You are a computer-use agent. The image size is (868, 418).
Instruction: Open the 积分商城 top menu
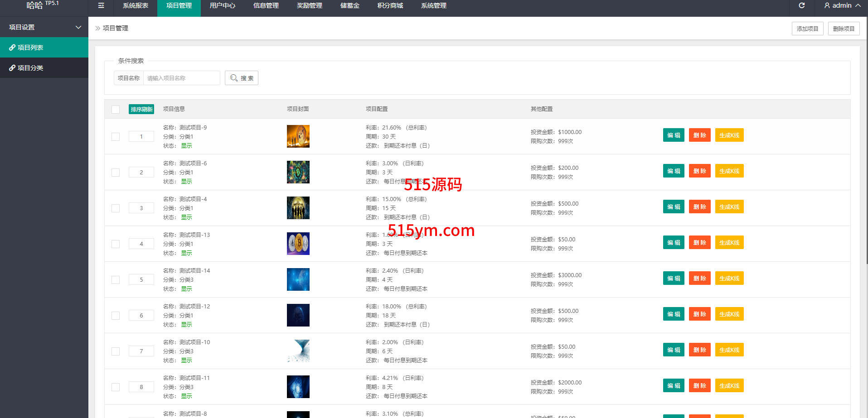pyautogui.click(x=390, y=5)
